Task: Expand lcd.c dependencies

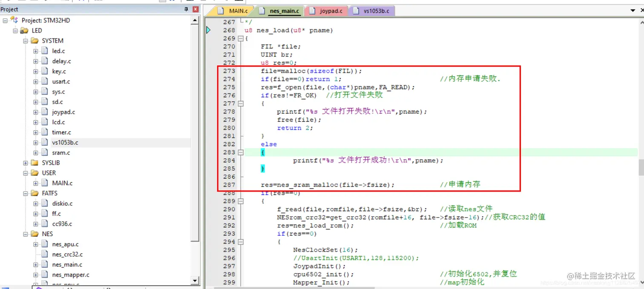Action: tap(36, 122)
